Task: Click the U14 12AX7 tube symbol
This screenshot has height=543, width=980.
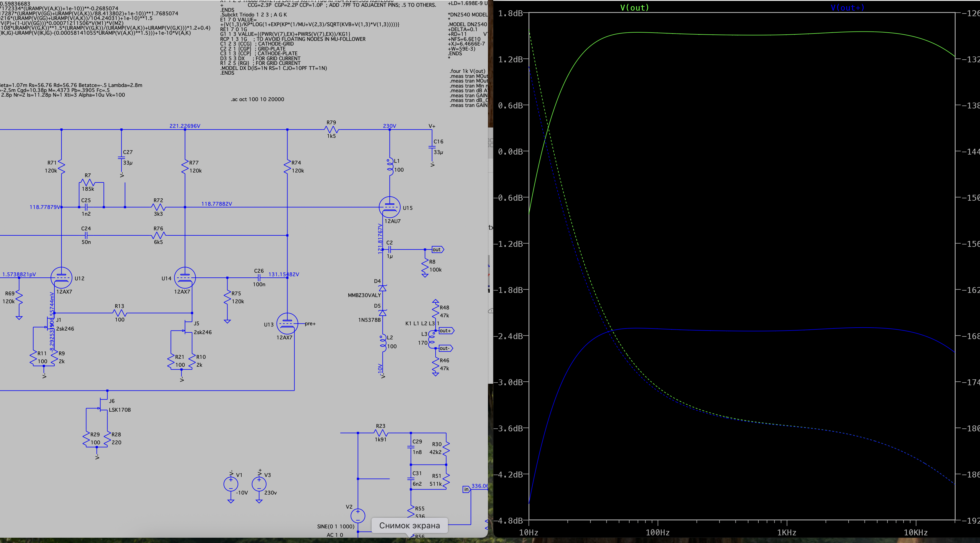Action: 185,278
